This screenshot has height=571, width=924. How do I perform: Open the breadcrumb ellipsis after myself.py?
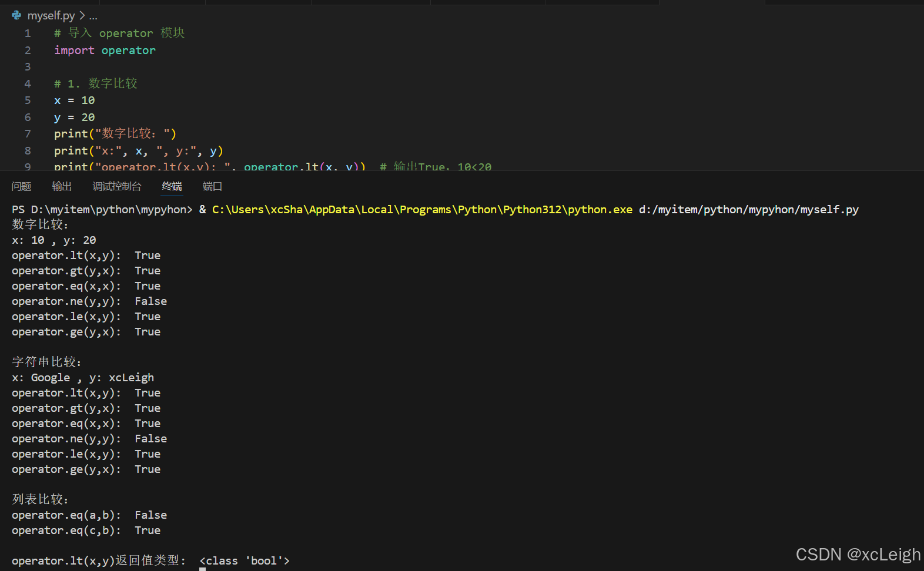[93, 16]
